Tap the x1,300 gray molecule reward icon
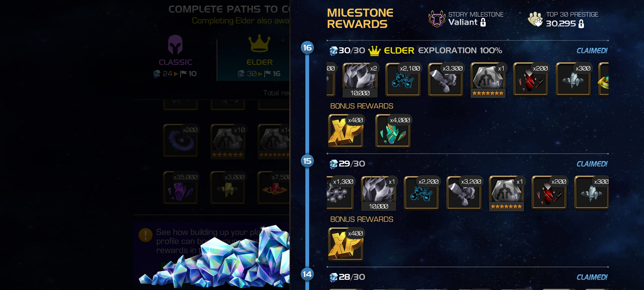This screenshot has height=290, width=644. tap(340, 193)
